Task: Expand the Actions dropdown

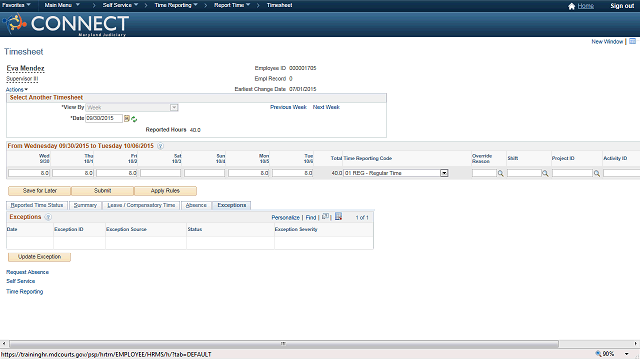Action: (x=17, y=89)
